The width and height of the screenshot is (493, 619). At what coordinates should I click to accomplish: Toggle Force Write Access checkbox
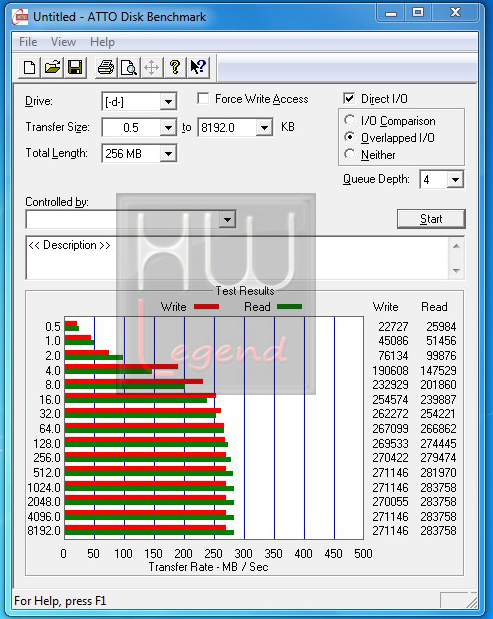(203, 99)
